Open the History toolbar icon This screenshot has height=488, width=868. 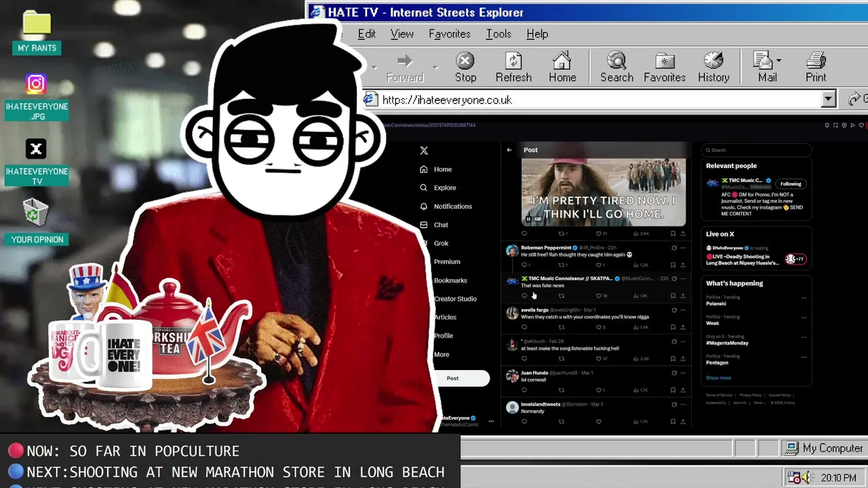point(713,62)
